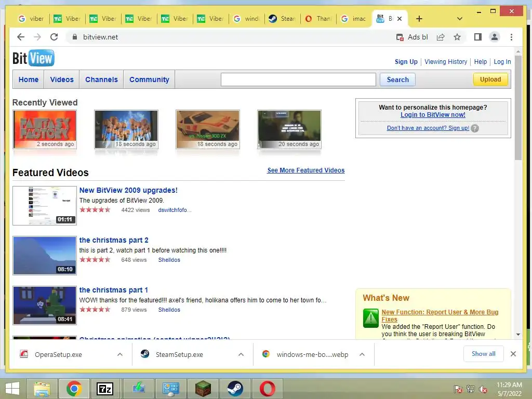The height and width of the screenshot is (399, 532).
Task: Click See More Featured Videos
Action: click(305, 170)
